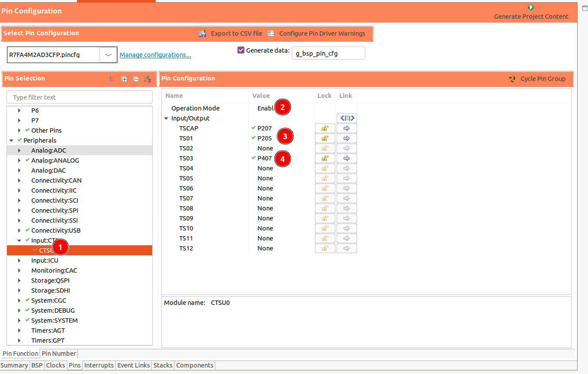
Task: Click the Cycle Pin Group label
Action: [543, 79]
